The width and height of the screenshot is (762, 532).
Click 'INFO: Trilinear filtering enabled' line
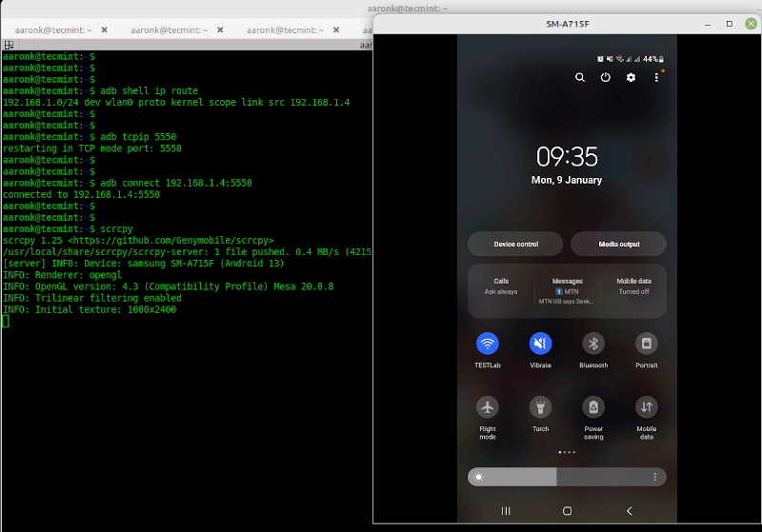tap(91, 298)
